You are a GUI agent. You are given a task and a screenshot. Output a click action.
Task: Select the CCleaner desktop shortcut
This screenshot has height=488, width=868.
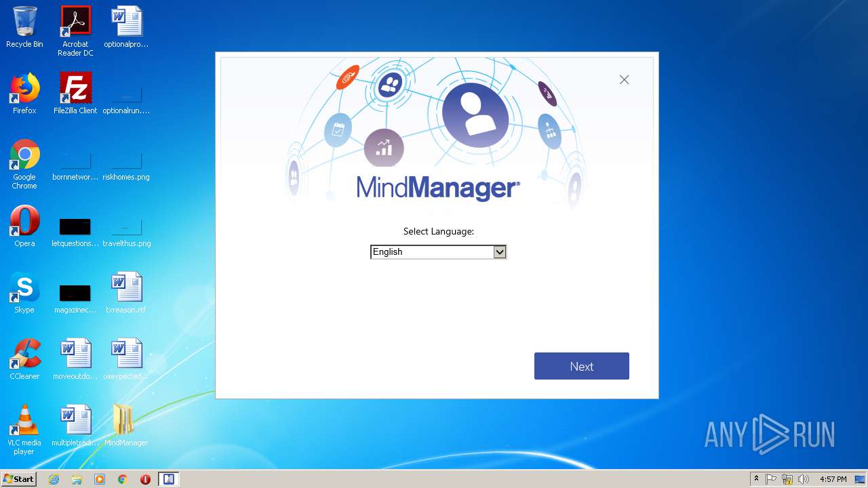tap(24, 359)
